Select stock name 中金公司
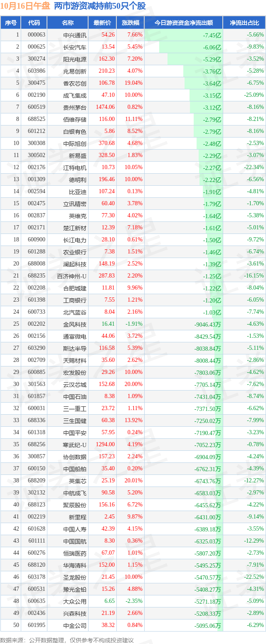Viewport: 266px width, 644px height. (x=75, y=625)
